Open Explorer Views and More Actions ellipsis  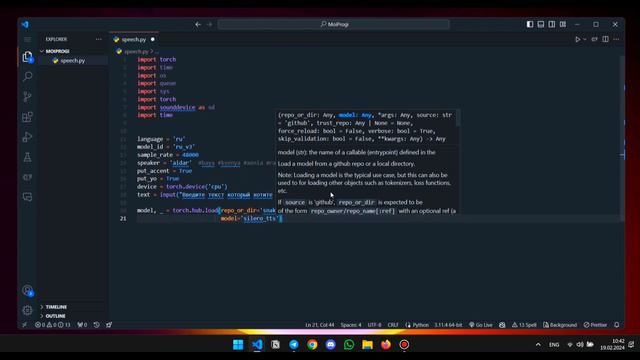pos(99,39)
